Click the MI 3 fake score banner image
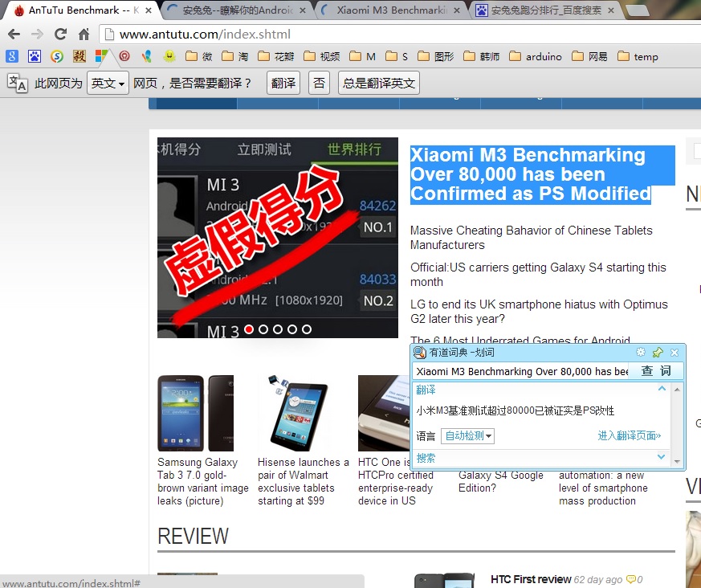This screenshot has height=588, width=701. [x=278, y=238]
